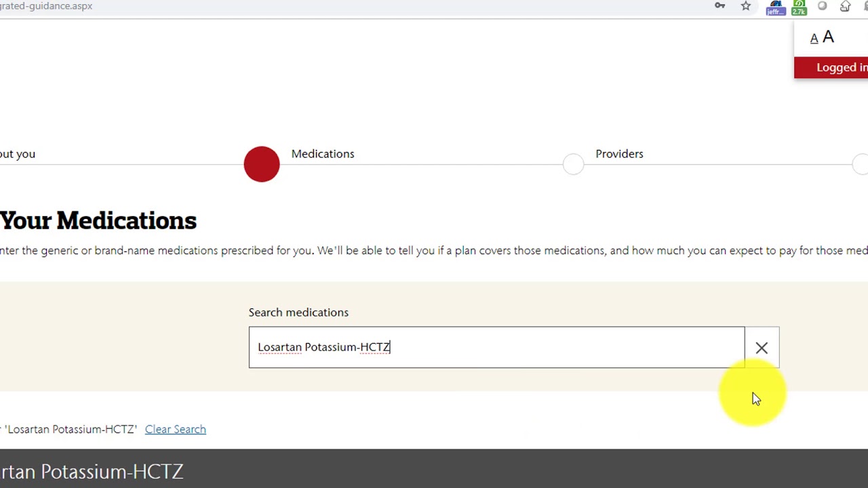The width and height of the screenshot is (868, 488).
Task: Open the extension with the jeffr badge
Action: click(776, 7)
